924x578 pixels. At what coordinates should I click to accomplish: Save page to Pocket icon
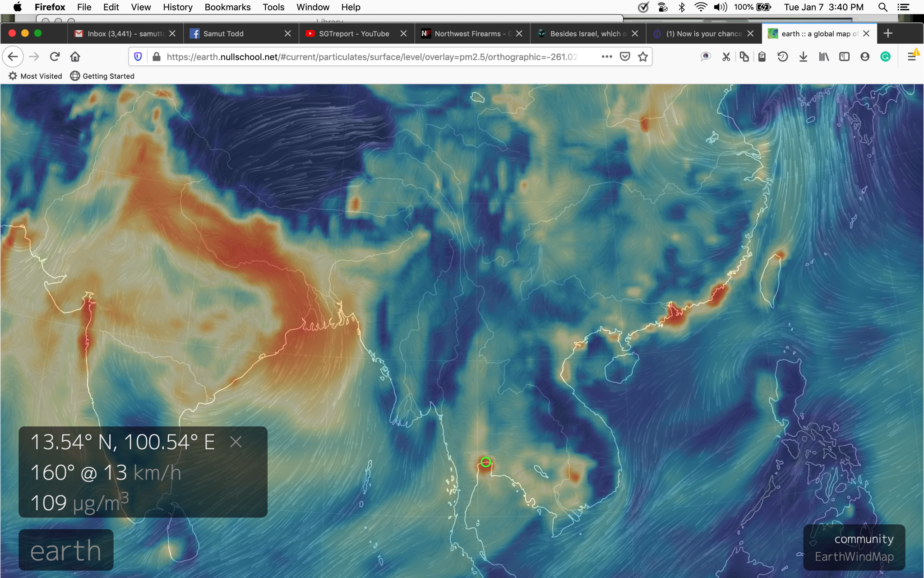(x=625, y=57)
